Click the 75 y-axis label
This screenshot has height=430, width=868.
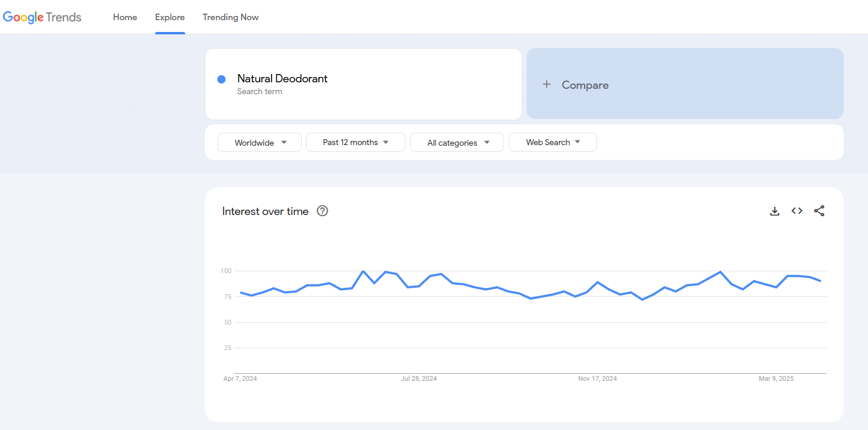[228, 297]
